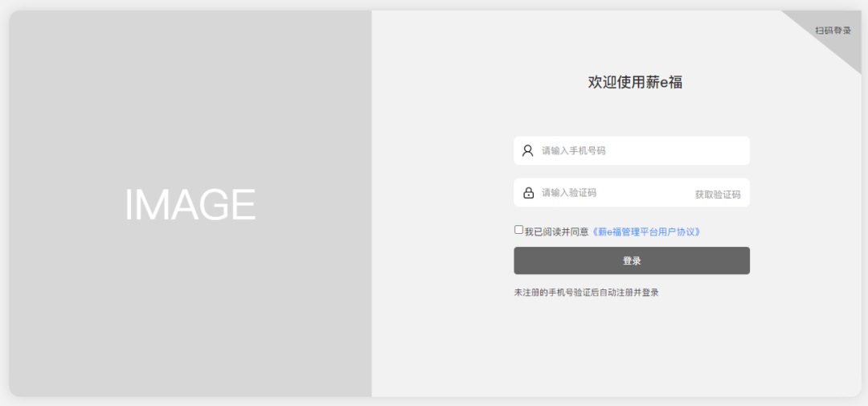The height and width of the screenshot is (406, 868).
Task: Click the IMAGE placeholder text
Action: click(x=190, y=204)
